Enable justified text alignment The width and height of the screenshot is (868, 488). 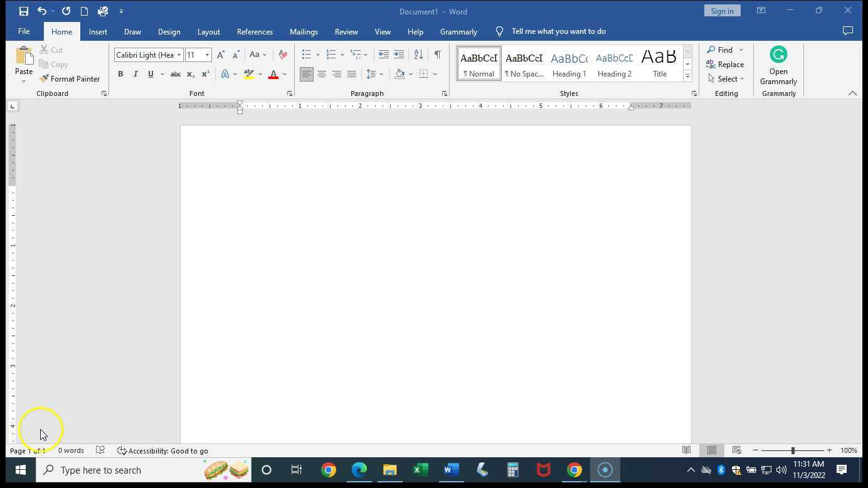(352, 74)
